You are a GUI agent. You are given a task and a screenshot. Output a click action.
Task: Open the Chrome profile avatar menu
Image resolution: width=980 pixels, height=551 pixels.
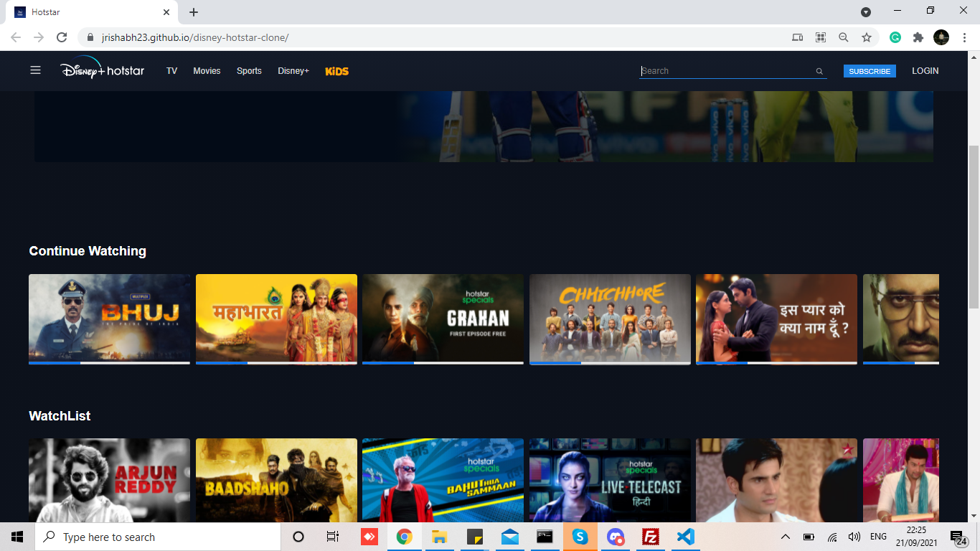point(941,36)
